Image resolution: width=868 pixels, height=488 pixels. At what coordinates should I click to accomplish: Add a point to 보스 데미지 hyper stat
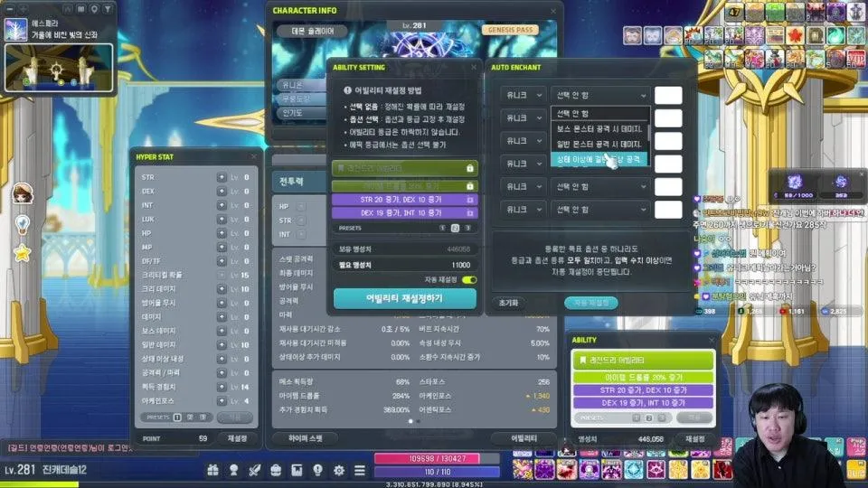click(x=222, y=331)
